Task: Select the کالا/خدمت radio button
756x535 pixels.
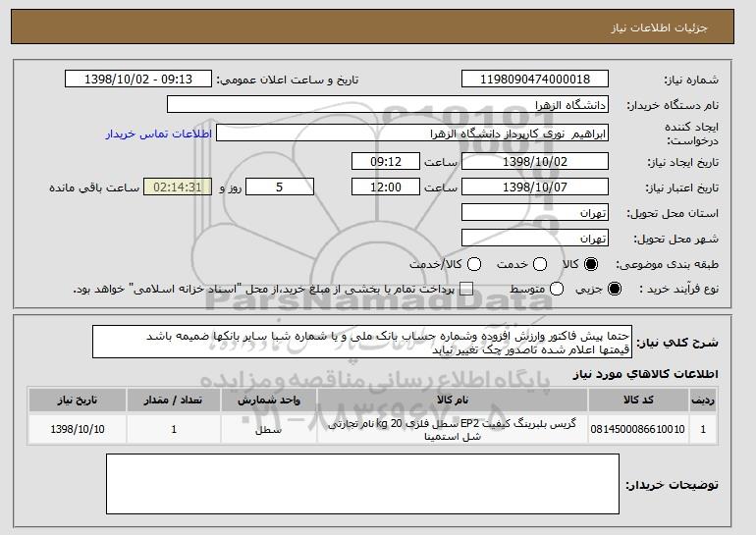Action: click(x=474, y=264)
